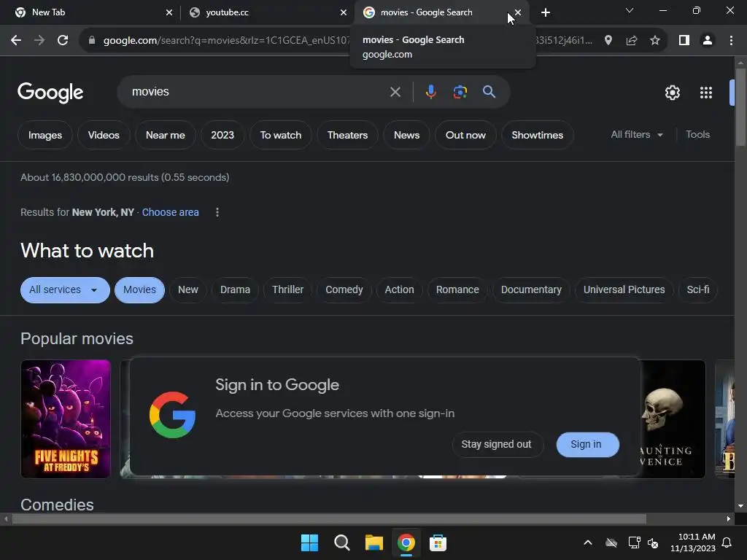The width and height of the screenshot is (747, 560).
Task: Open the Chrome profile menu
Action: 708,41
